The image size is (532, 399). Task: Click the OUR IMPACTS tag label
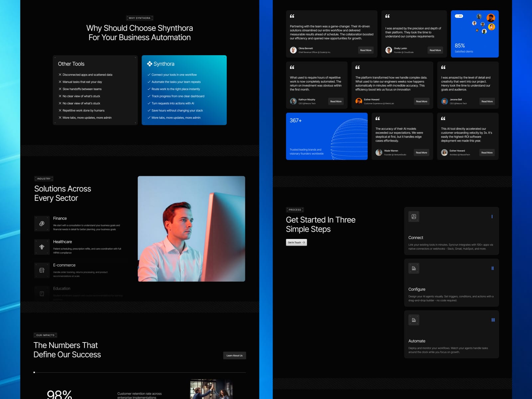pos(45,335)
